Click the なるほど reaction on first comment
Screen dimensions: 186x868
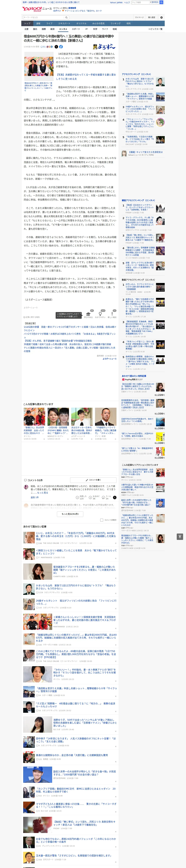tap(94, 497)
